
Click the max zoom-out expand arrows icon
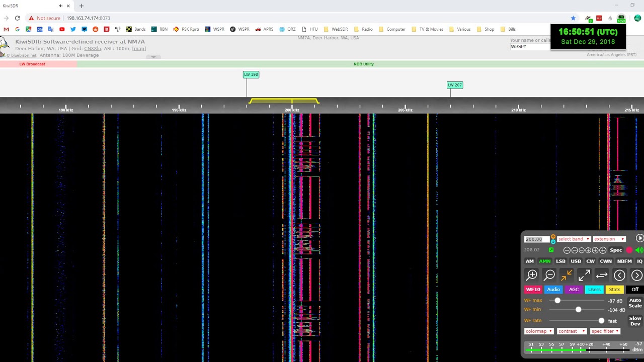(x=584, y=275)
